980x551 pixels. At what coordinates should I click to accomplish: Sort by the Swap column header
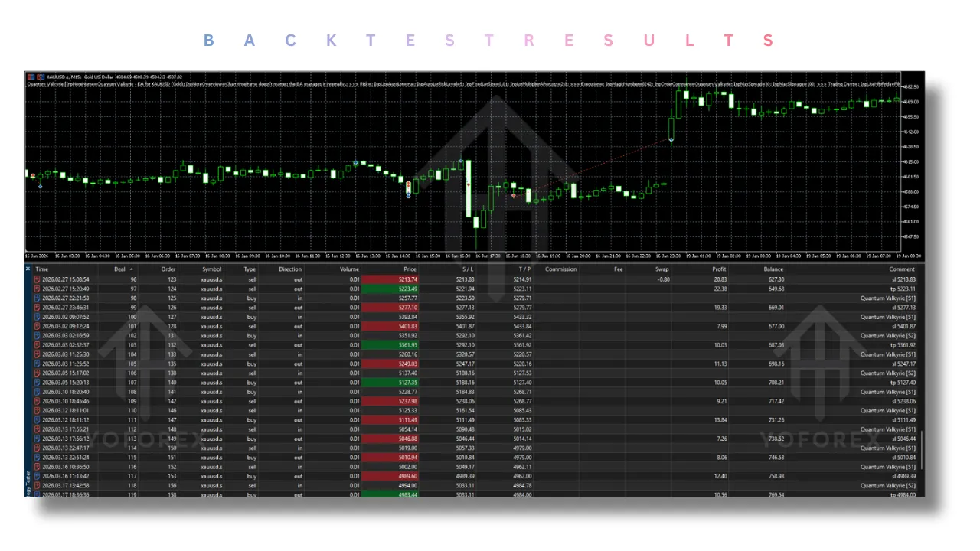point(661,269)
